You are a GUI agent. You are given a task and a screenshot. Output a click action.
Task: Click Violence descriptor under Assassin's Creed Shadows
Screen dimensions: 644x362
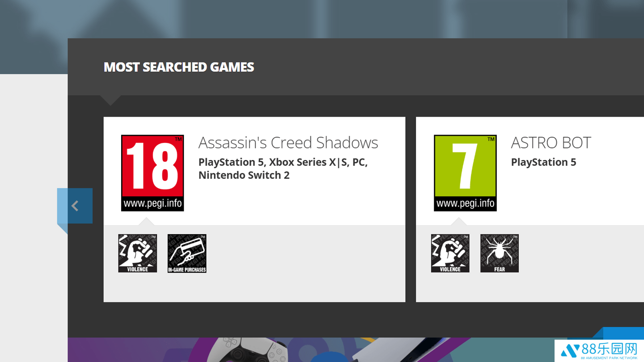[137, 253]
